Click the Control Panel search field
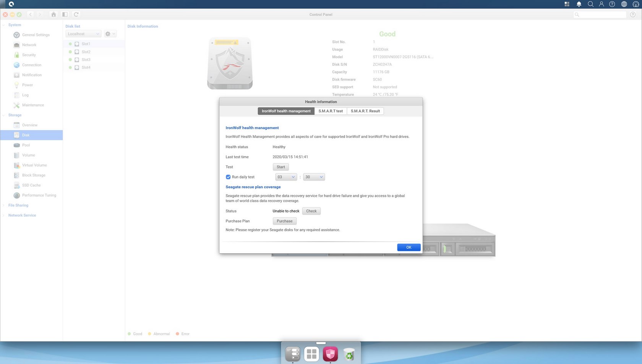The height and width of the screenshot is (364, 642). tap(600, 15)
